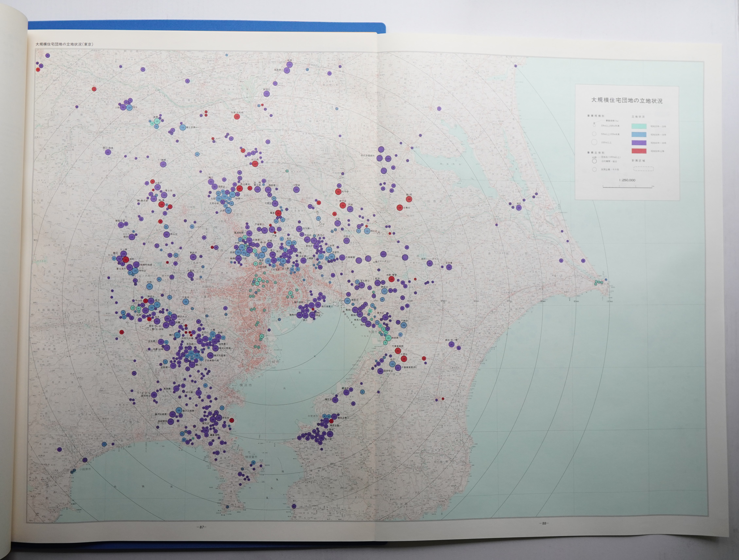Click the 成田ニュータウン label
The height and width of the screenshot is (560, 739).
(430, 259)
